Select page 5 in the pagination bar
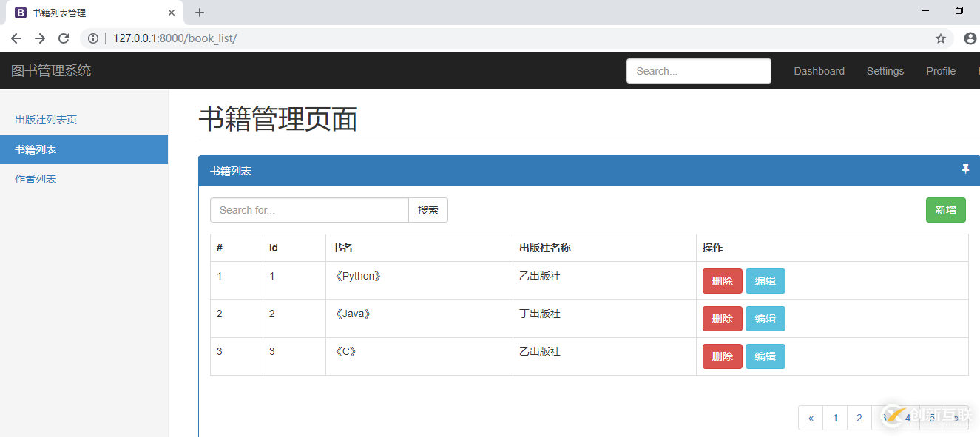This screenshot has width=980, height=437. tap(932, 418)
